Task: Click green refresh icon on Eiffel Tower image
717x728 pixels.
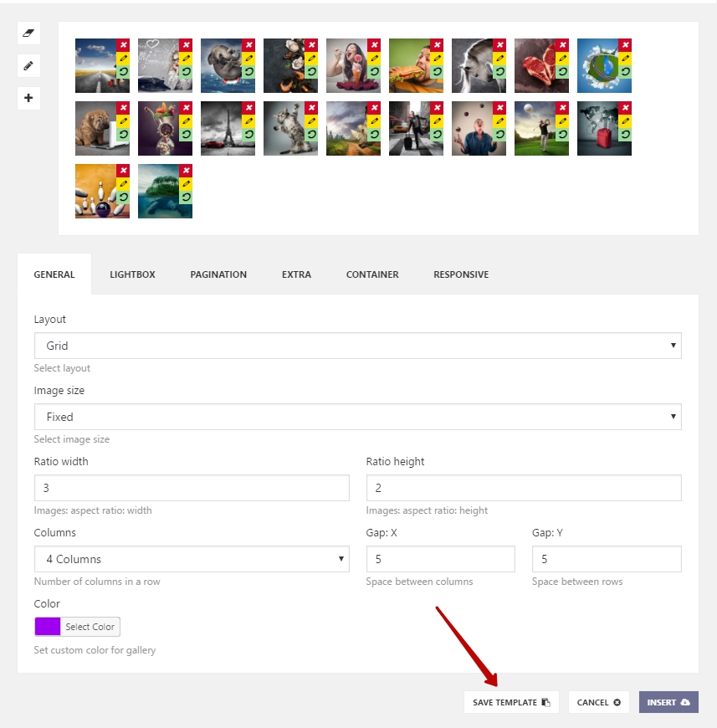Action: click(x=248, y=135)
